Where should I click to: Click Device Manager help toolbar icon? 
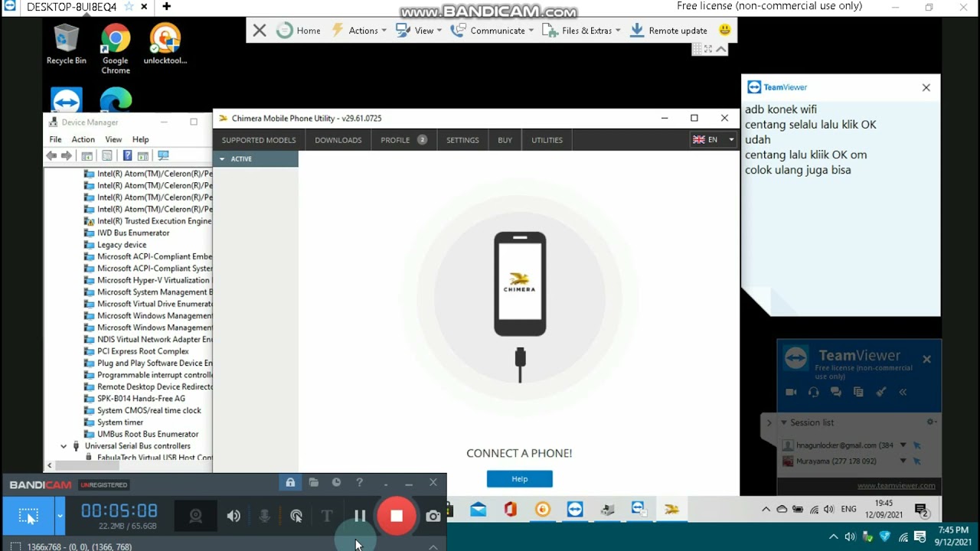pos(127,155)
